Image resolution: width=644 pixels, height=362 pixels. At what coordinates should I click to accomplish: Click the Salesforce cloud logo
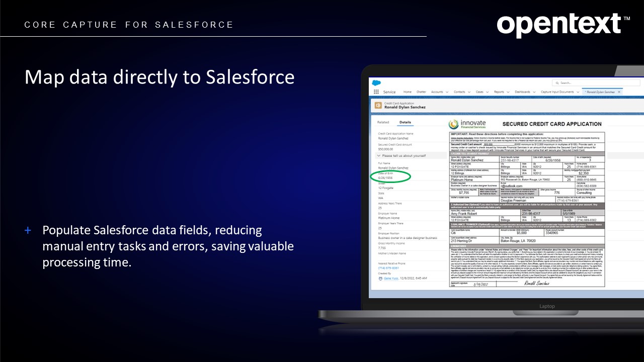pos(376,82)
